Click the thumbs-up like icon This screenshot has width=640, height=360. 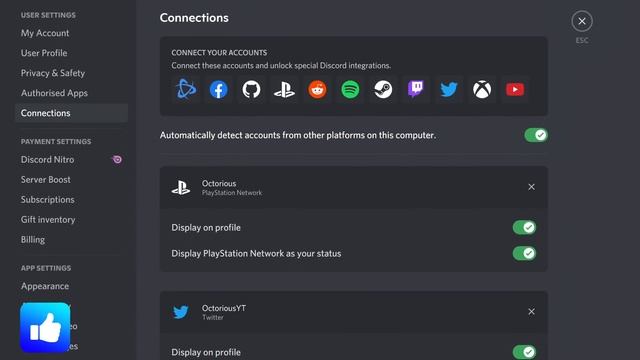(45, 327)
